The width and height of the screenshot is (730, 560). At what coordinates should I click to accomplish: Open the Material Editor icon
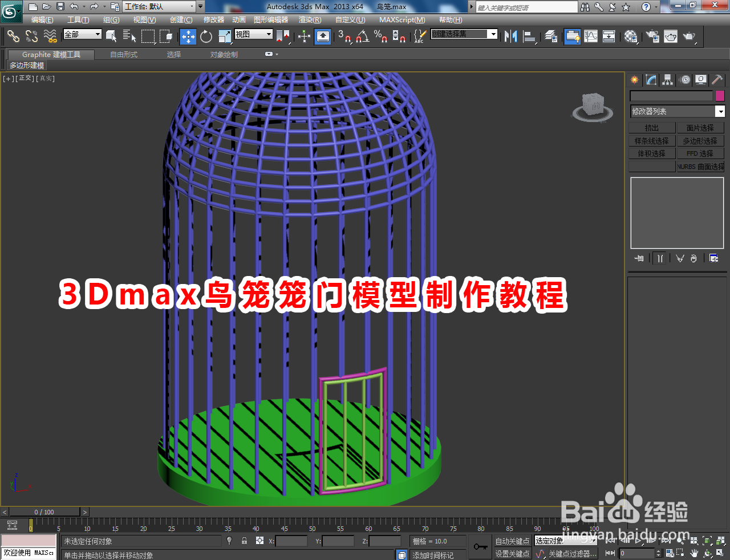click(630, 36)
